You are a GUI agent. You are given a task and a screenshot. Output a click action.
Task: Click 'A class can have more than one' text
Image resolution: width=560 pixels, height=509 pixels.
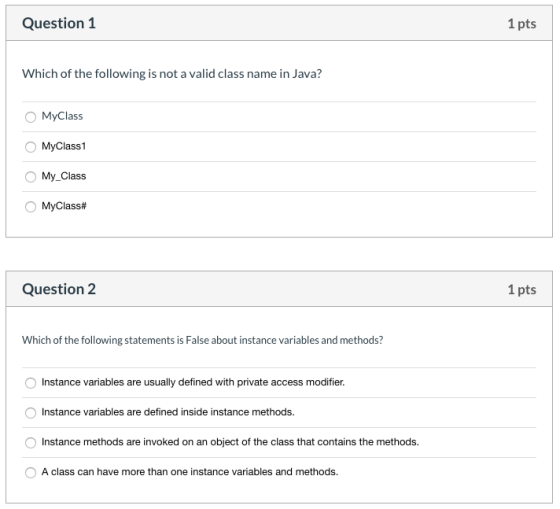[190, 472]
